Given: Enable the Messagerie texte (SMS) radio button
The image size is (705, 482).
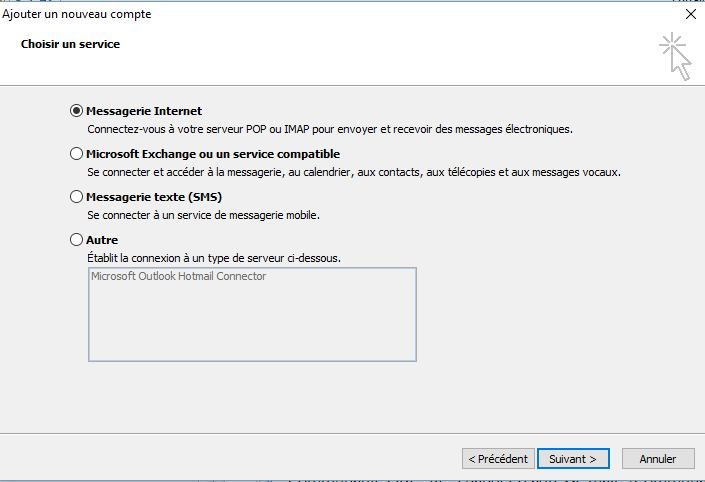Looking at the screenshot, I should click(x=77, y=197).
